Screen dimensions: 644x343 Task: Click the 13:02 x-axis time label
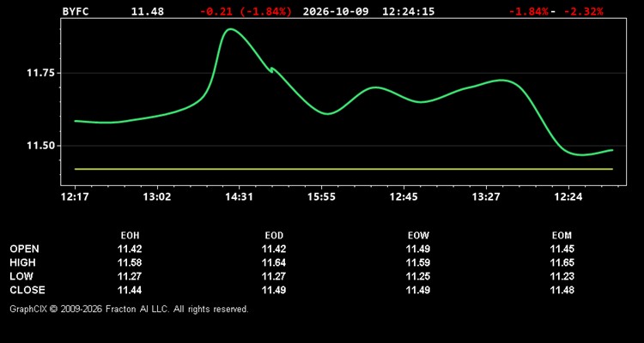pos(157,197)
